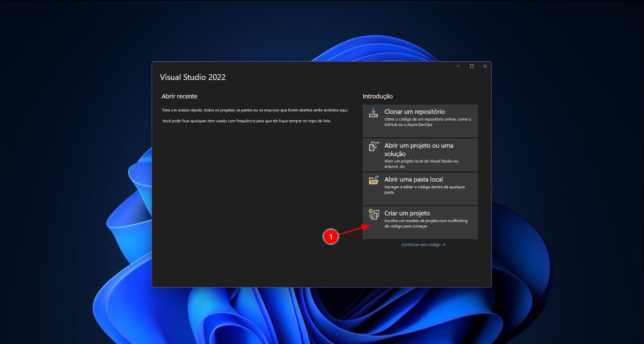Click the 'Obter o código de um repositório' description
Image resolution: width=644 pixels, height=344 pixels.
click(427, 122)
